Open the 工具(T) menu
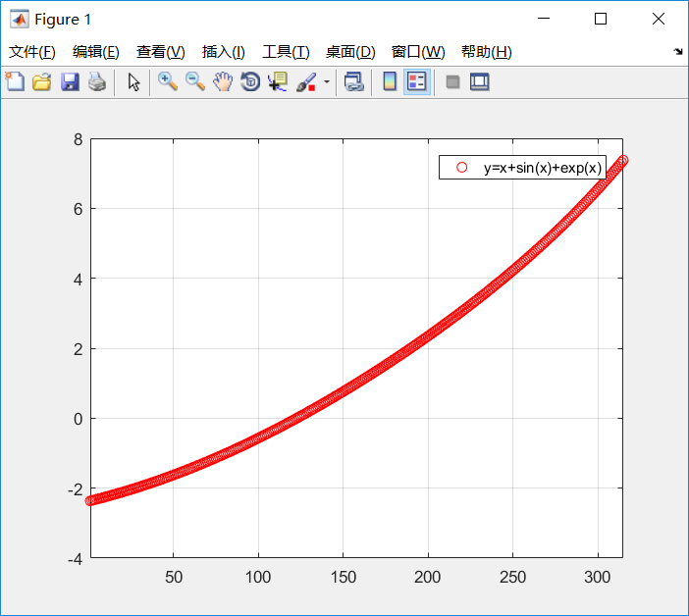 pos(286,52)
